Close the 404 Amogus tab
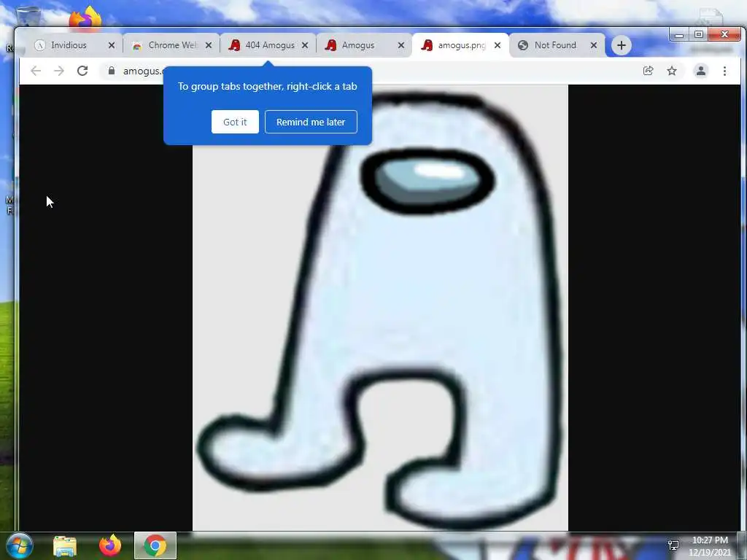747x560 pixels. pos(305,45)
